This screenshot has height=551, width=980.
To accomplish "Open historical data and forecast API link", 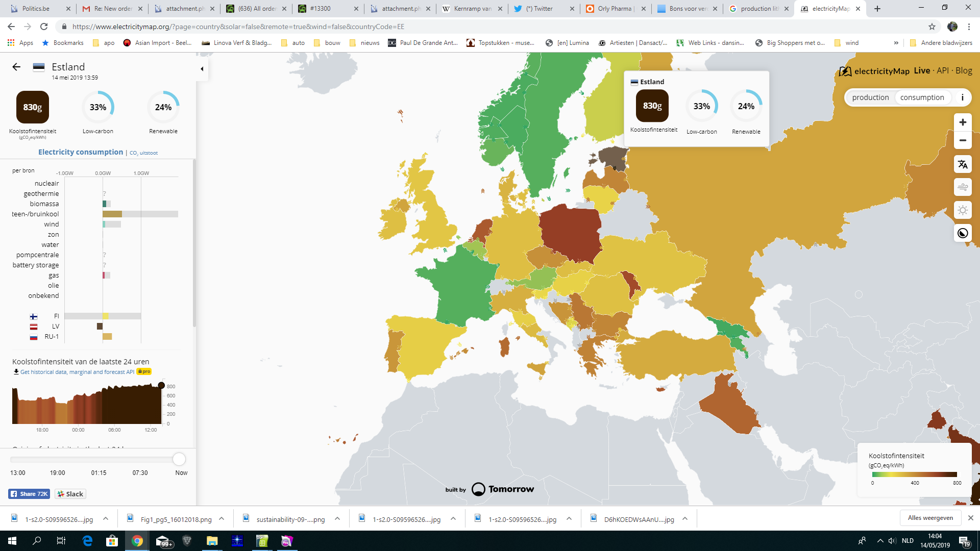I will click(x=77, y=372).
